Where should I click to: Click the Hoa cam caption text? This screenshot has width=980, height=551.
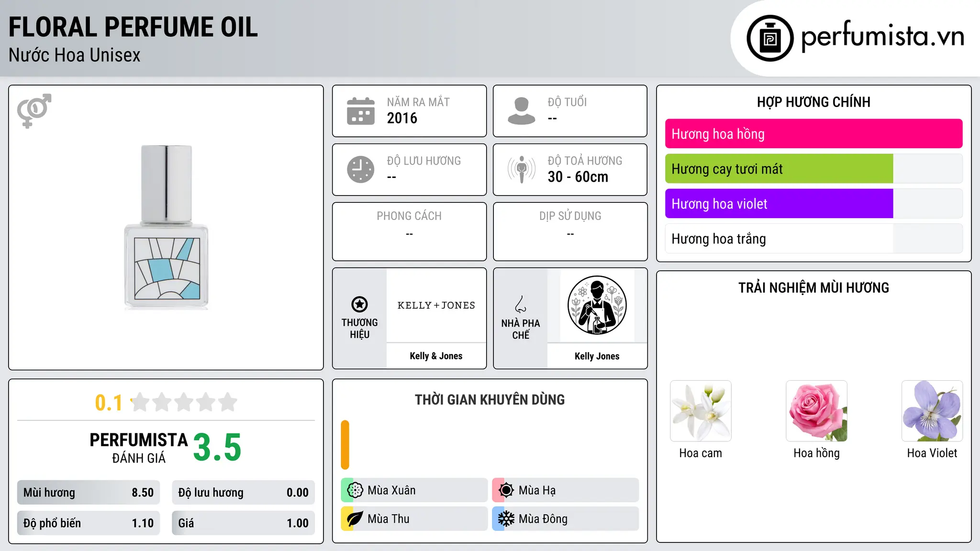pyautogui.click(x=701, y=453)
